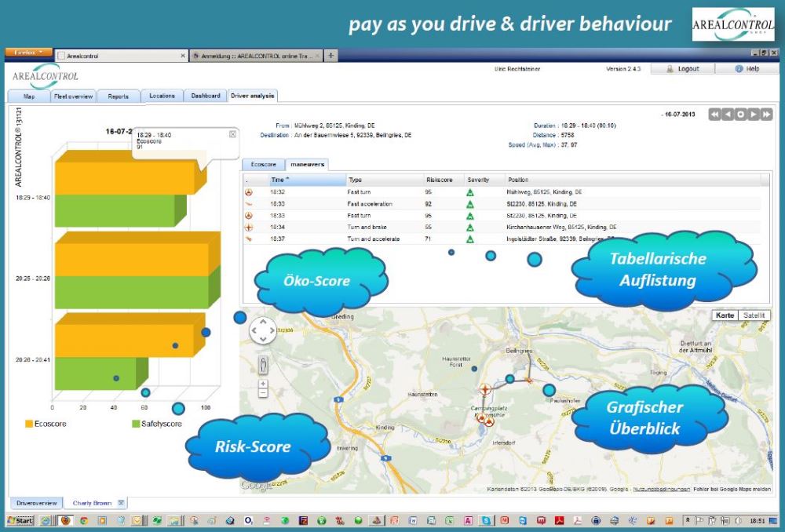The height and width of the screenshot is (532, 785).
Task: Click the stop button in playback controls
Action: [740, 115]
